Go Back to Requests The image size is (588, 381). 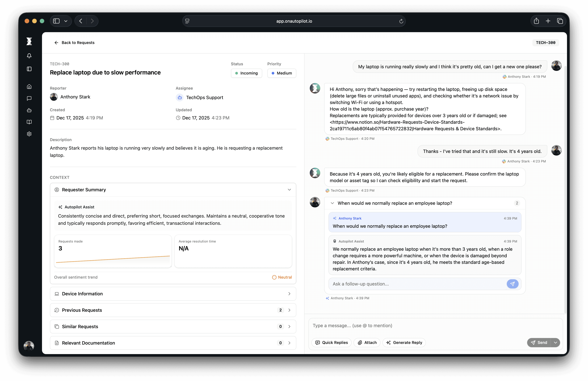[x=75, y=42]
